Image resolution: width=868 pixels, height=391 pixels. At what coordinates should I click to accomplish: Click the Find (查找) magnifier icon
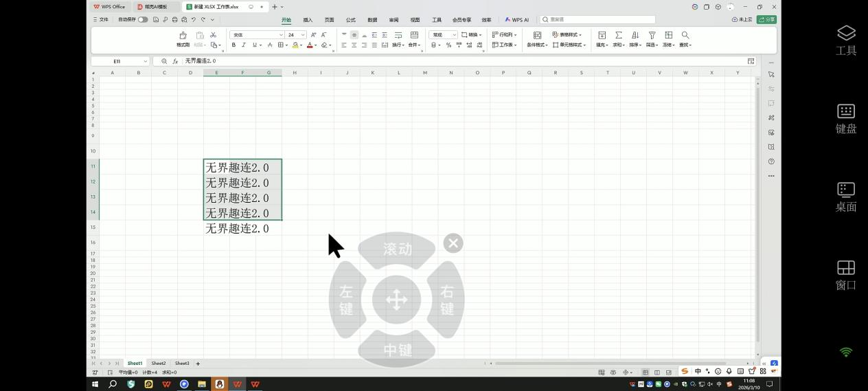click(685, 35)
